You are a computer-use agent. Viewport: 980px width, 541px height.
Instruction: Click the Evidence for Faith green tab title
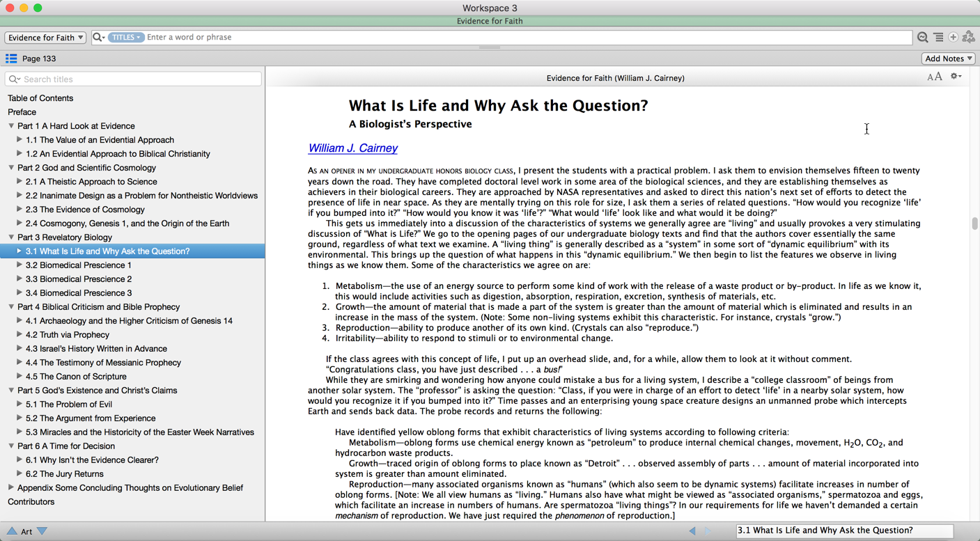coord(490,22)
